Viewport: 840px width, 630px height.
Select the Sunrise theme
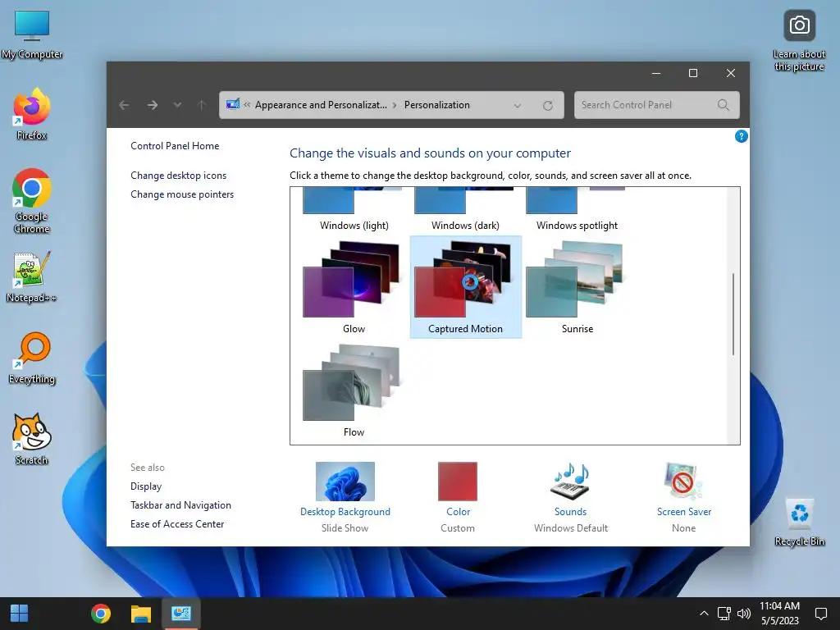[577, 287]
